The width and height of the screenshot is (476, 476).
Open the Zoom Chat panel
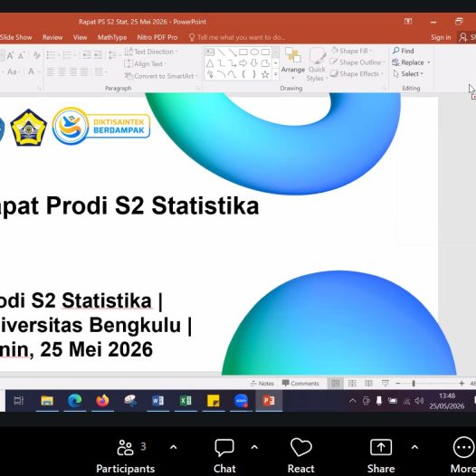[224, 456]
